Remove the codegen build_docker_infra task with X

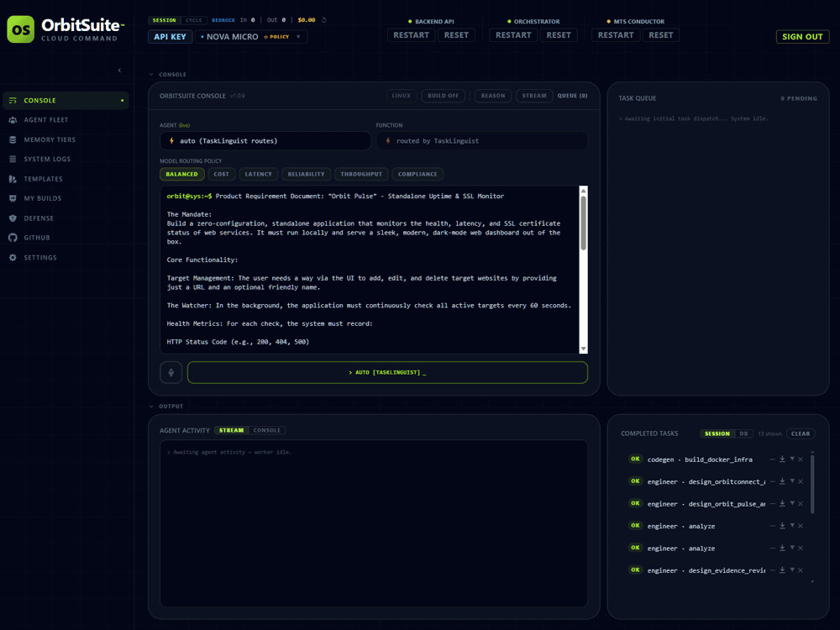801,459
